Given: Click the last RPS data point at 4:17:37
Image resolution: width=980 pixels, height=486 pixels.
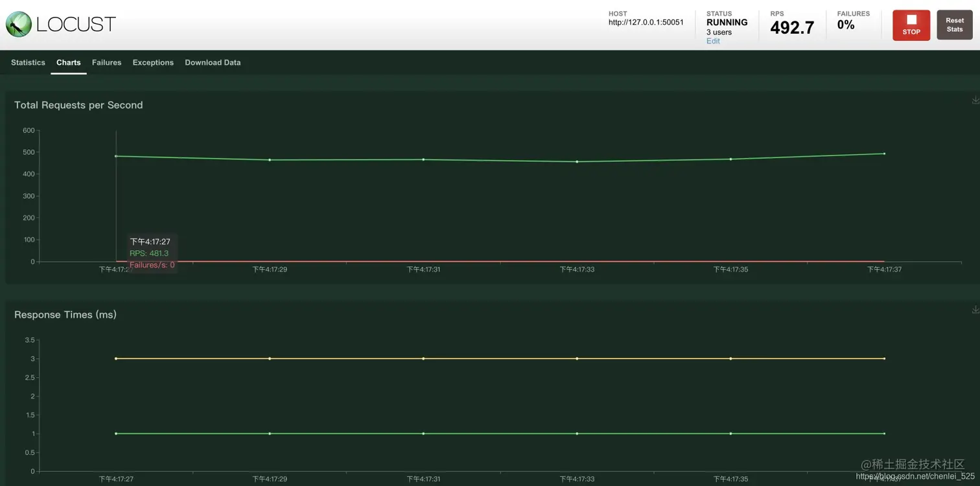Looking at the screenshot, I should pyautogui.click(x=884, y=154).
